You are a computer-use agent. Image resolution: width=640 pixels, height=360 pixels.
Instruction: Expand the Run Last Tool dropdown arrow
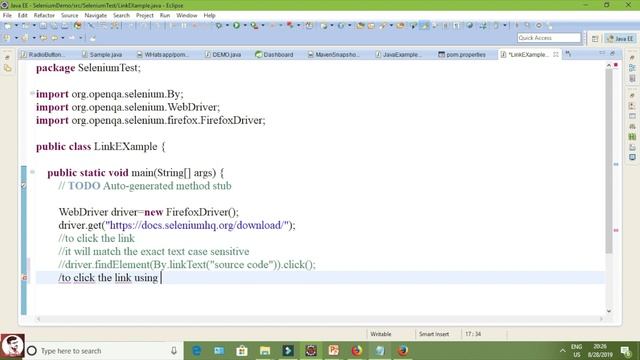(263, 26)
